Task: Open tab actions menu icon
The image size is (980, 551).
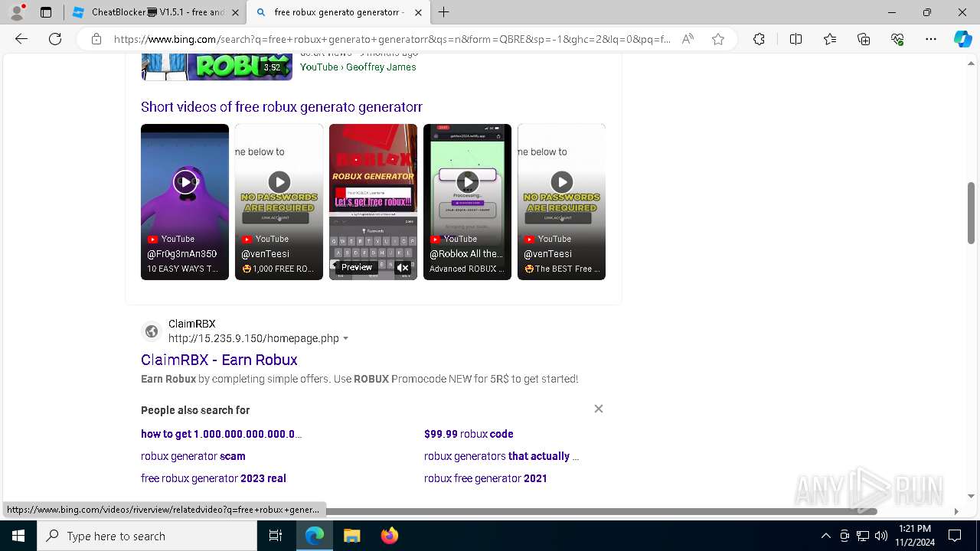Action: click(46, 12)
